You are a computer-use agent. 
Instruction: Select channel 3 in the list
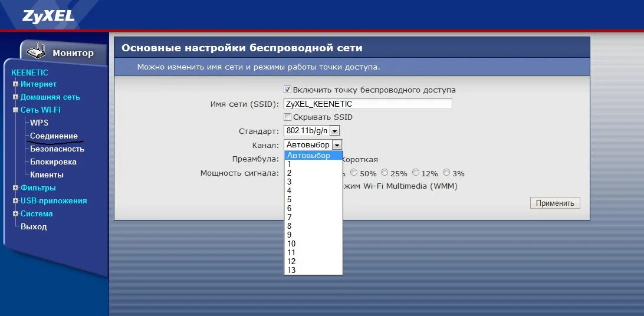(x=313, y=182)
